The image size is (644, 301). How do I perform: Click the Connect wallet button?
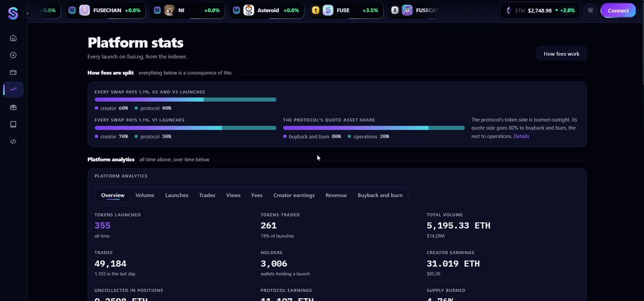point(618,10)
